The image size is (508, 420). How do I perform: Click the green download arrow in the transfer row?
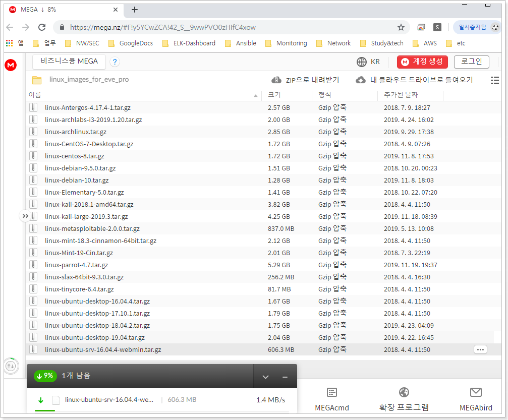coord(41,400)
